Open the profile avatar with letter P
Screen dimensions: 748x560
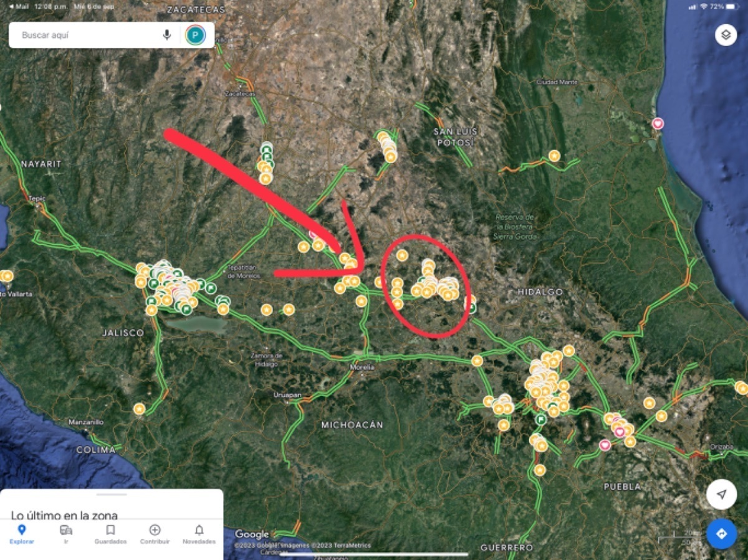pyautogui.click(x=195, y=35)
